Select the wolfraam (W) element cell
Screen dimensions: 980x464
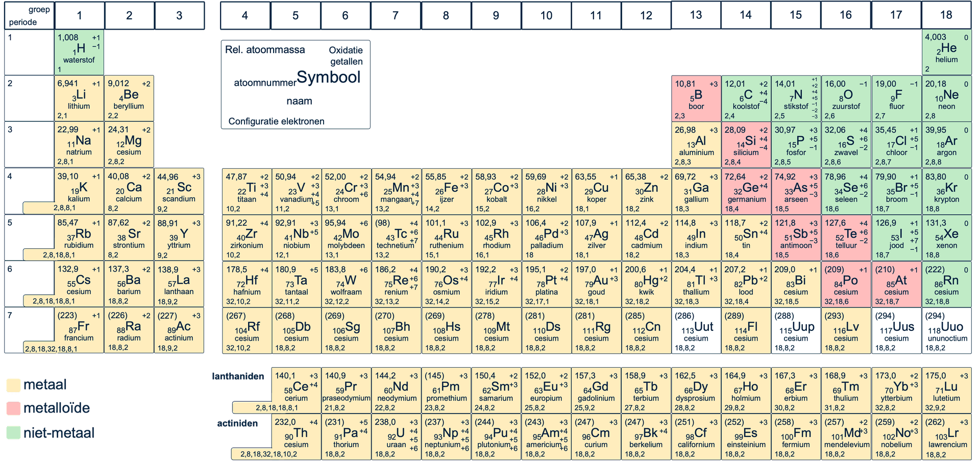346,284
